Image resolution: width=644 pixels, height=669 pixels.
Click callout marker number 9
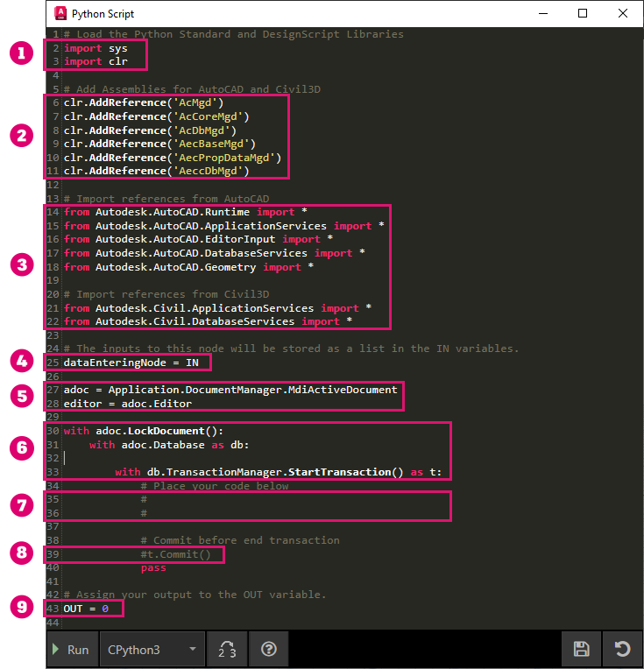point(21,609)
